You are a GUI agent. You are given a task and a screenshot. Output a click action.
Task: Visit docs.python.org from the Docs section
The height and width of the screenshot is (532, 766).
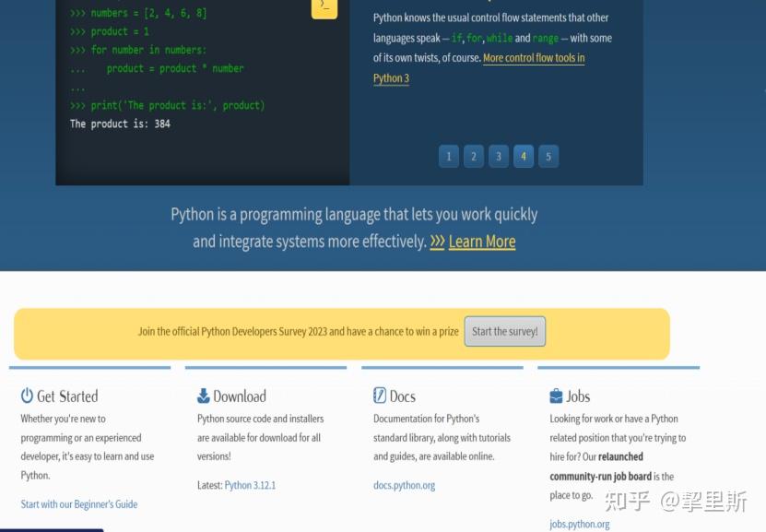404,484
